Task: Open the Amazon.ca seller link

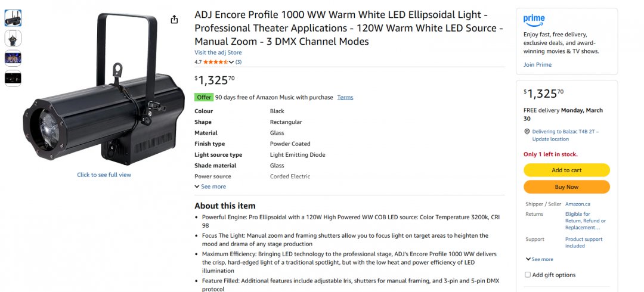Action: click(577, 204)
